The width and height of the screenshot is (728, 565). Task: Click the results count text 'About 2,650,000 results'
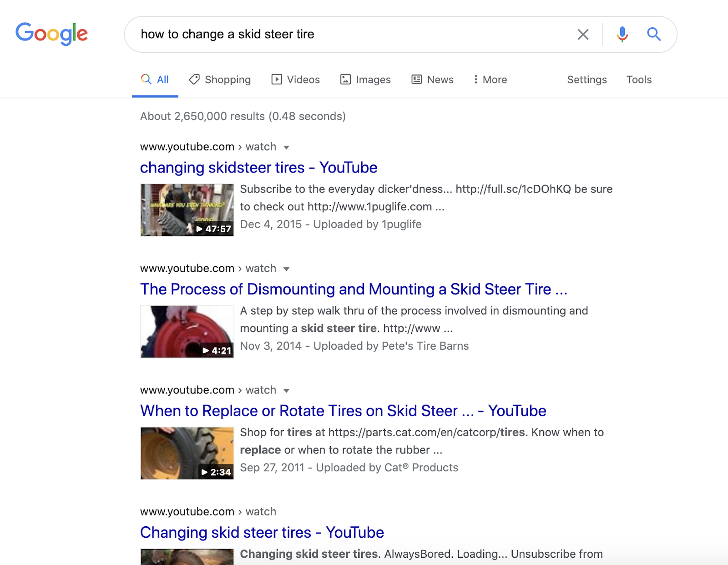click(x=243, y=116)
